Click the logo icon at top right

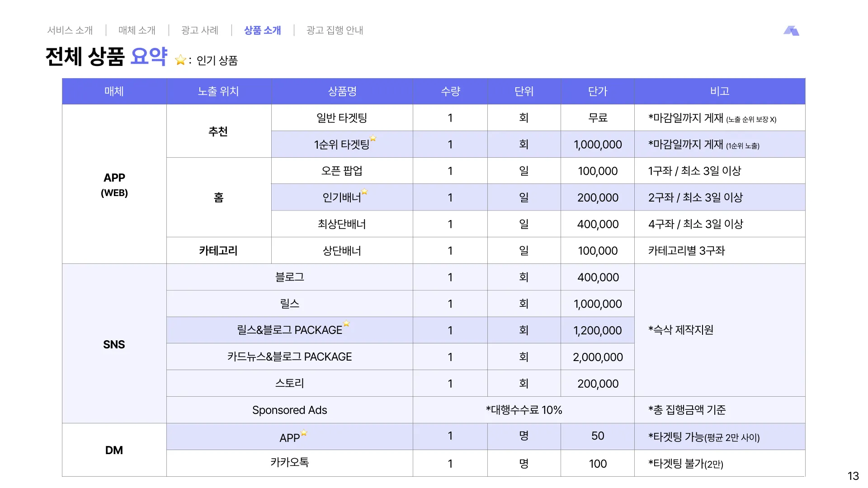pyautogui.click(x=791, y=31)
